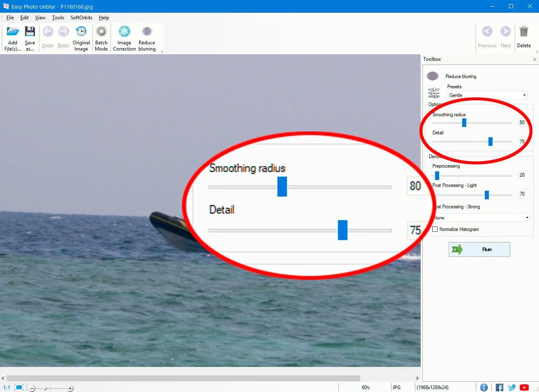This screenshot has height=392, width=539.
Task: Click the Smoothing radius value field
Action: click(522, 122)
